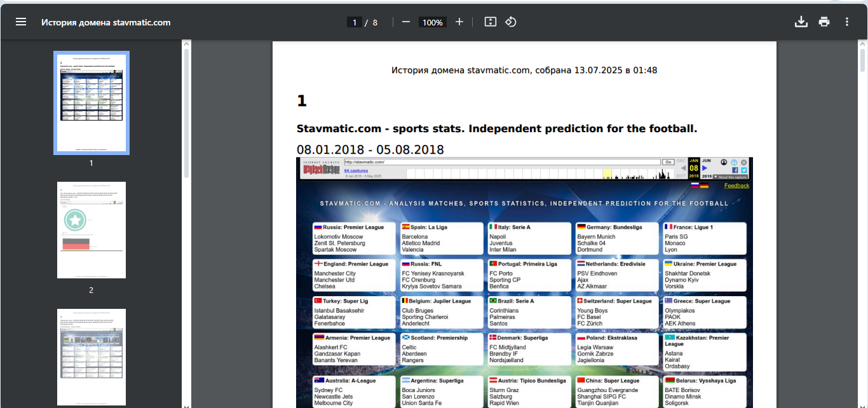Click the Feedback link on the page
This screenshot has height=408, width=868.
(736, 186)
